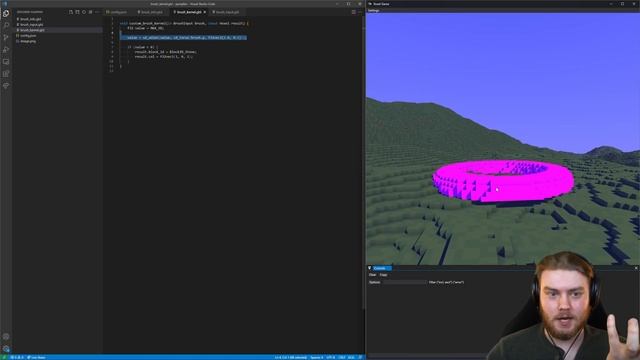This screenshot has width=640, height=360.
Task: Click Refresh Explorer icon
Action: (x=84, y=12)
